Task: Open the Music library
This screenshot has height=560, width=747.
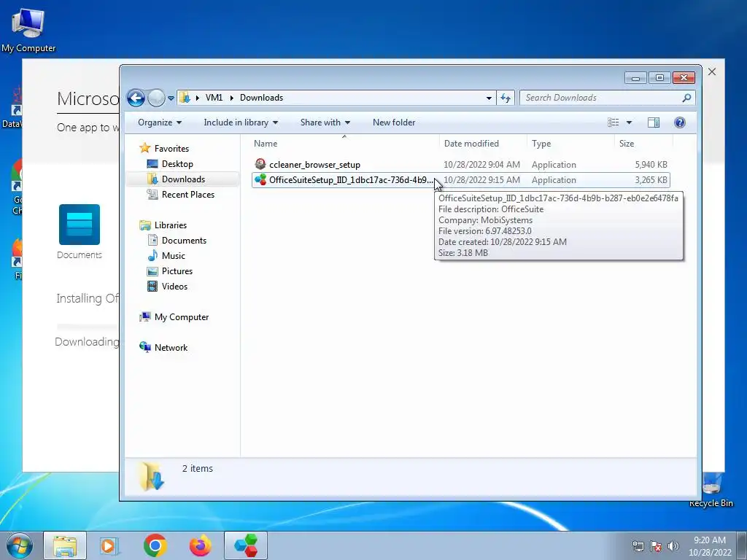Action: [x=174, y=256]
